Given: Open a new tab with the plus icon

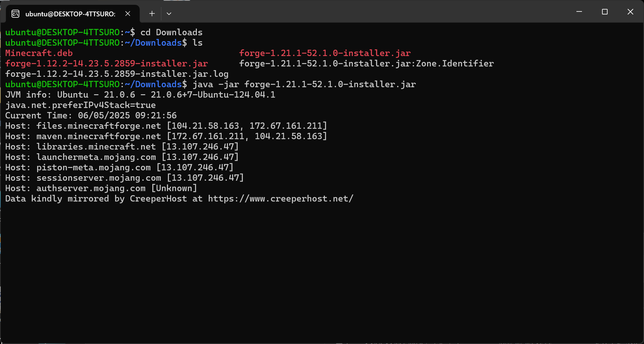Looking at the screenshot, I should point(152,14).
